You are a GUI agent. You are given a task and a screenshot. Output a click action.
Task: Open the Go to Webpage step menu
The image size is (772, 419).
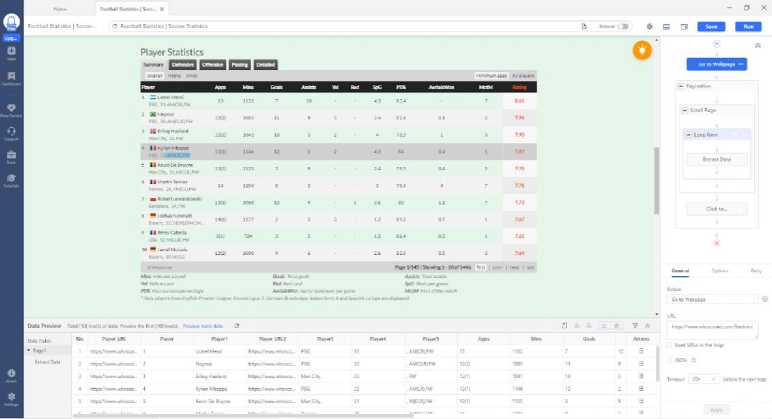point(741,64)
